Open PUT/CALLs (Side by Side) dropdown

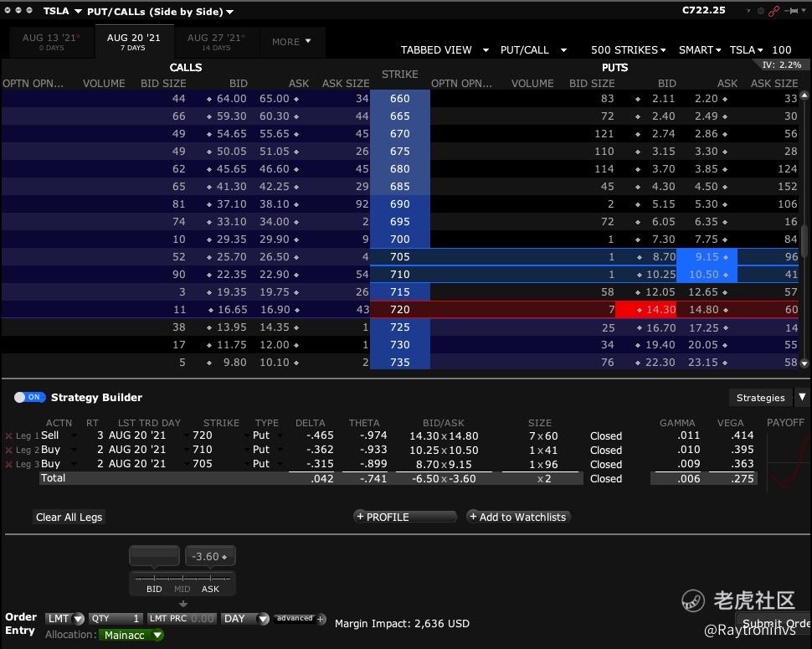point(229,12)
